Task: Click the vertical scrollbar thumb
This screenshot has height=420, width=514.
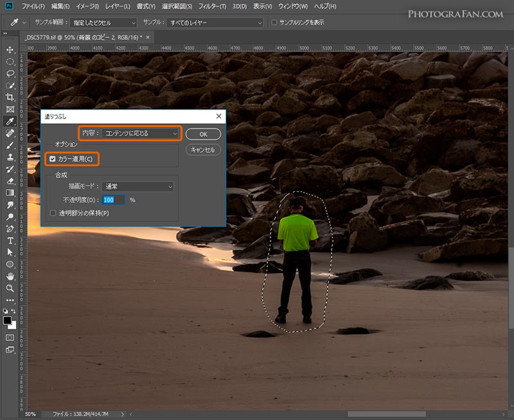Action: (511, 287)
